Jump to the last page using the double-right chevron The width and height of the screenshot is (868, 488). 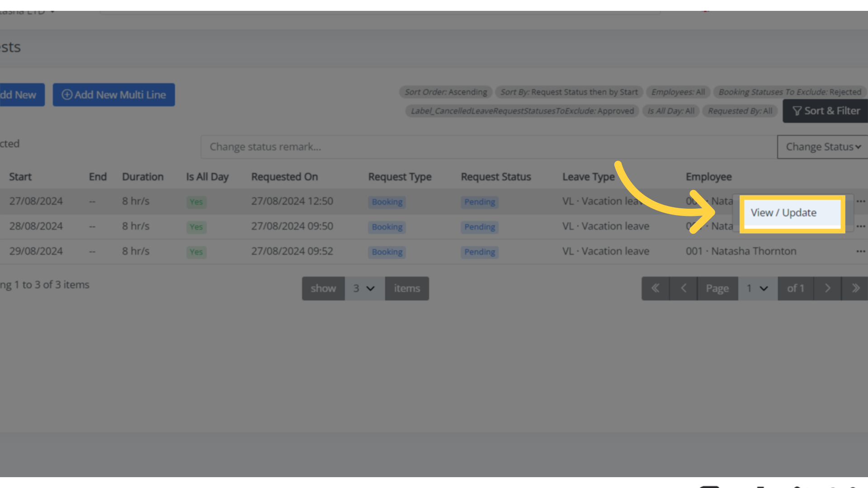(856, 288)
